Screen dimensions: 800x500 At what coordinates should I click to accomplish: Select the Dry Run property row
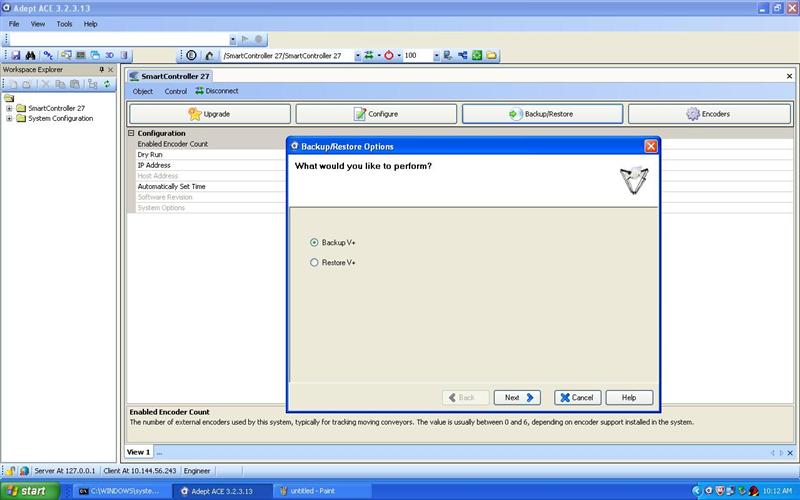(211, 155)
